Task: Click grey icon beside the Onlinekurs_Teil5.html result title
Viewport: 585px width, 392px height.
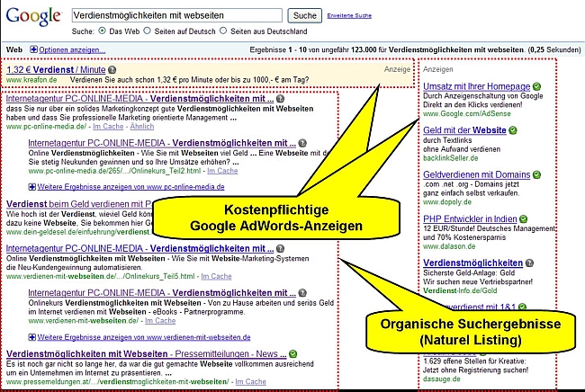Action: click(280, 248)
